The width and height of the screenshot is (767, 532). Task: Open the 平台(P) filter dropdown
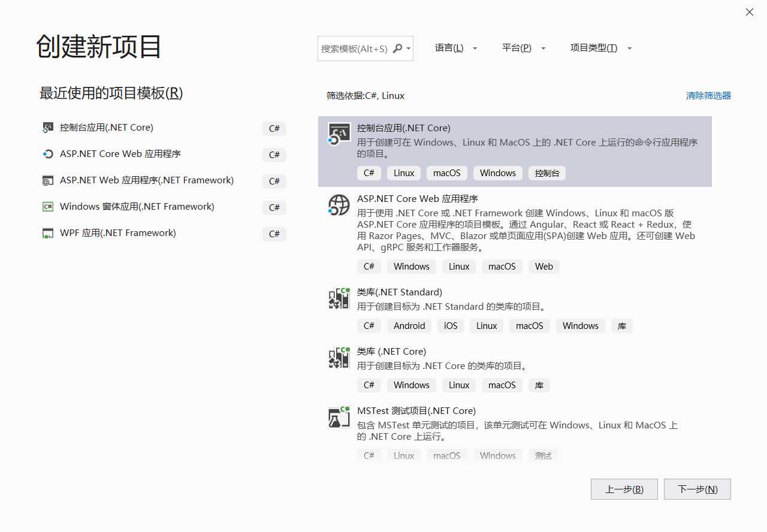[x=524, y=48]
